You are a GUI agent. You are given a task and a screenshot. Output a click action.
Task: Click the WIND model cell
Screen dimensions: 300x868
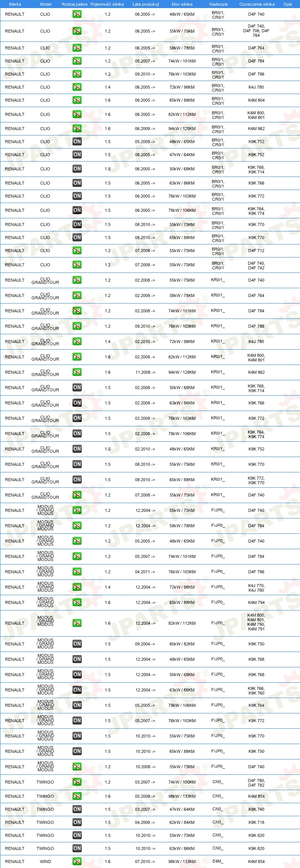(45, 861)
